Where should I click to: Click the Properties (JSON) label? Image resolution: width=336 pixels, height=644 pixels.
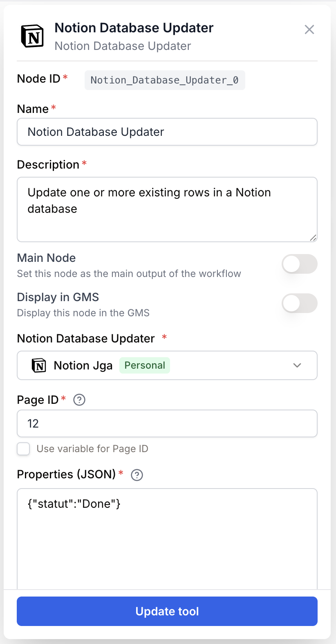pyautogui.click(x=67, y=474)
